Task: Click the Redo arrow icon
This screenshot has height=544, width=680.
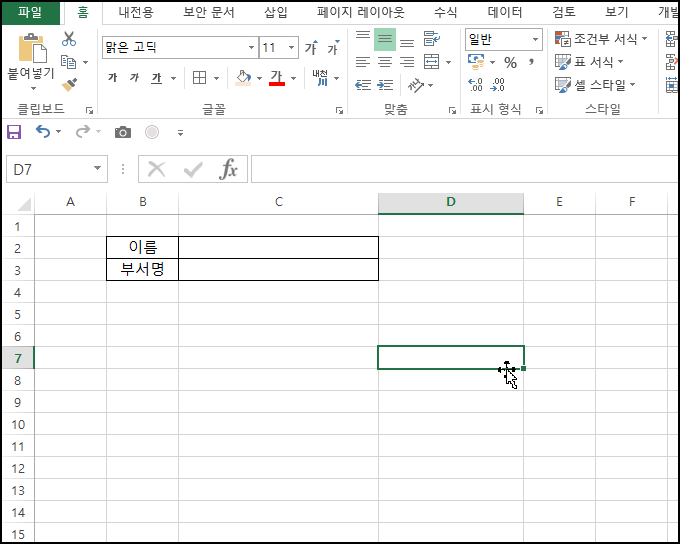Action: point(82,131)
